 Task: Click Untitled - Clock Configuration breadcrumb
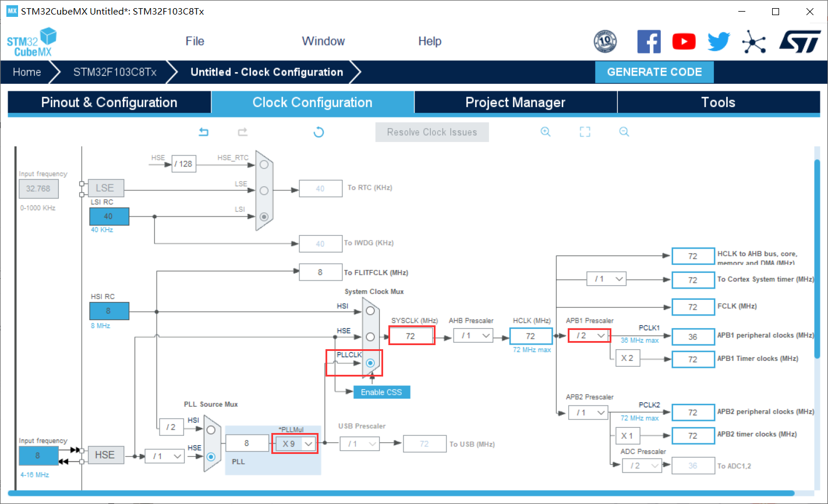point(267,72)
